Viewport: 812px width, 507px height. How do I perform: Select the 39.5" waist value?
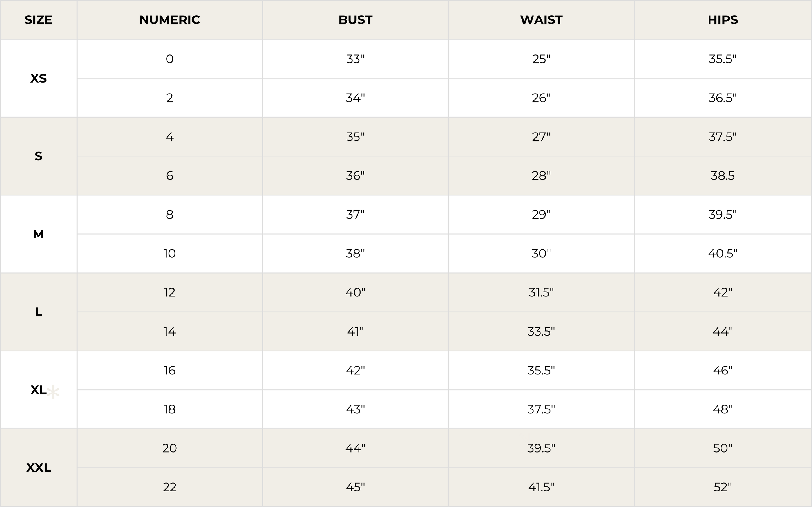(541, 448)
